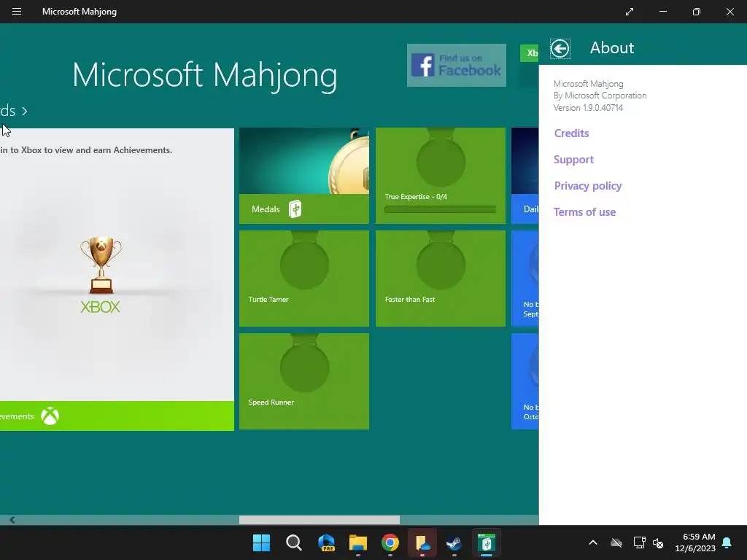Viewport: 747px width, 560px height.
Task: Open the Privacy policy link
Action: (x=588, y=186)
